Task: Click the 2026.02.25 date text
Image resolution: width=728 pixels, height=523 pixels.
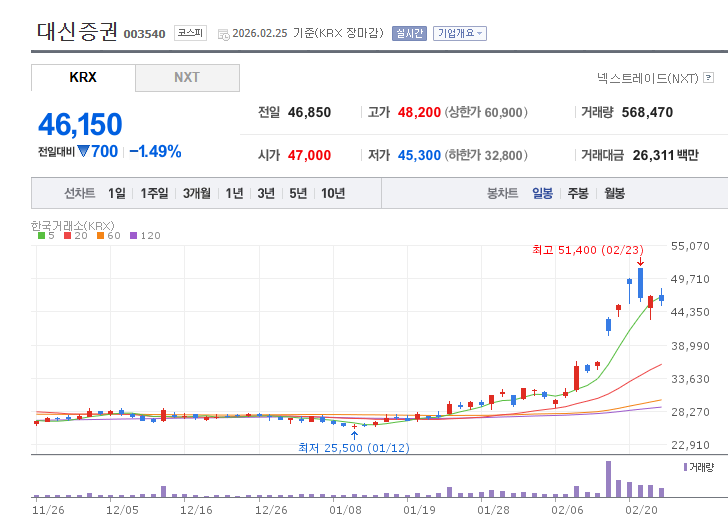Action: tap(260, 33)
